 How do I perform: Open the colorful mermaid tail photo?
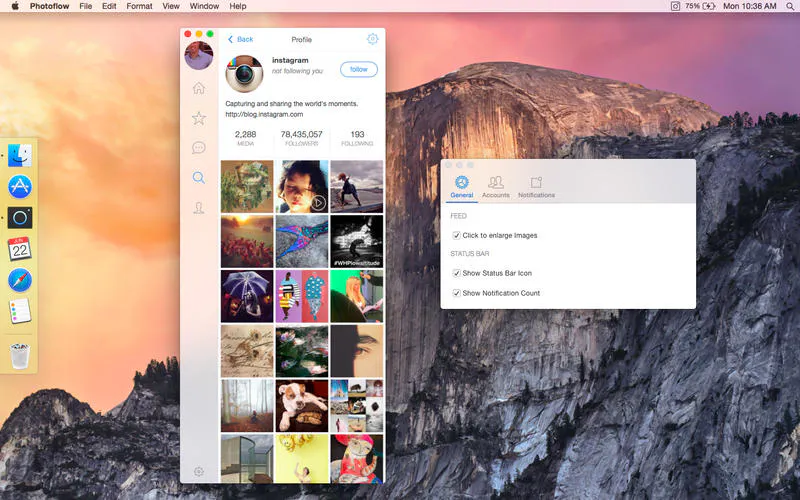(302, 241)
